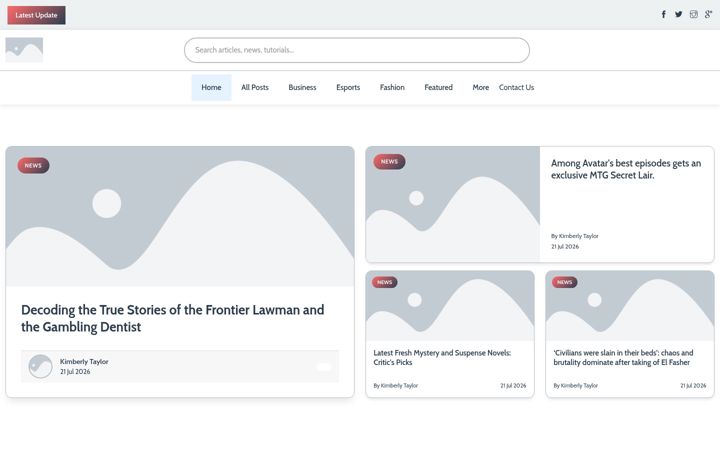Open the Business category

[x=302, y=87]
